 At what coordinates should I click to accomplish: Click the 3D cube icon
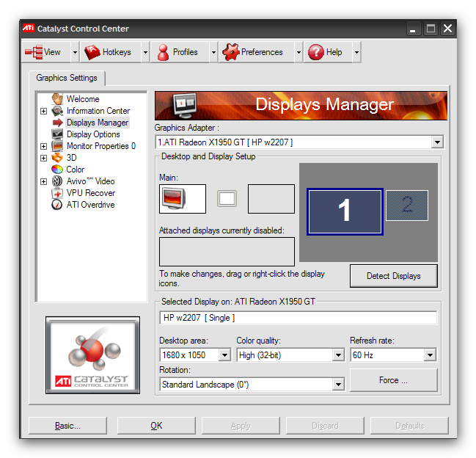[x=57, y=158]
